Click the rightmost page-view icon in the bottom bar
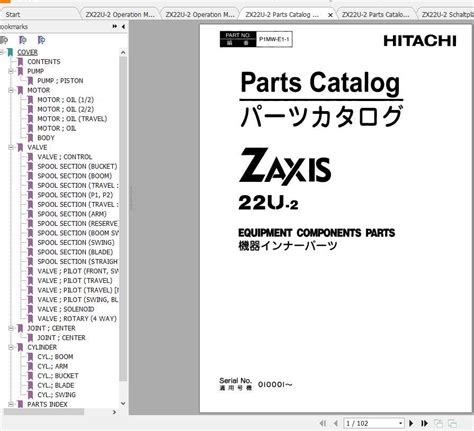 click(452, 423)
